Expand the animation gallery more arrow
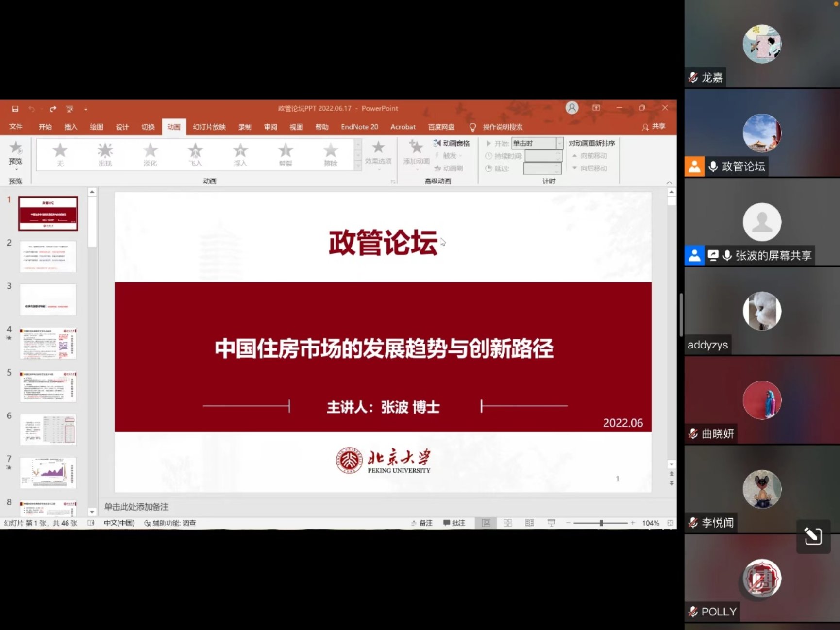The width and height of the screenshot is (840, 630). coord(358,166)
